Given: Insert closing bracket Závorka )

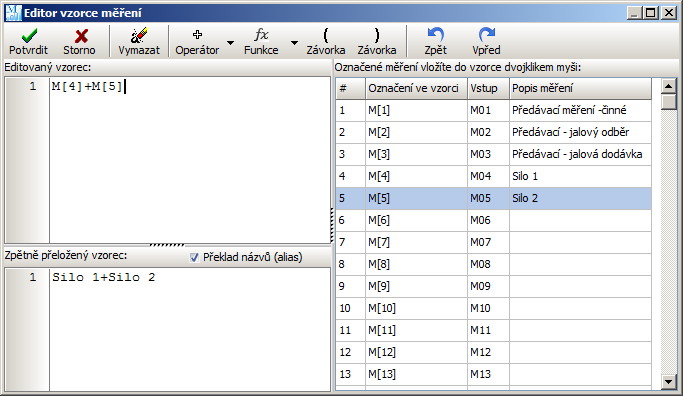Looking at the screenshot, I should pos(377,41).
